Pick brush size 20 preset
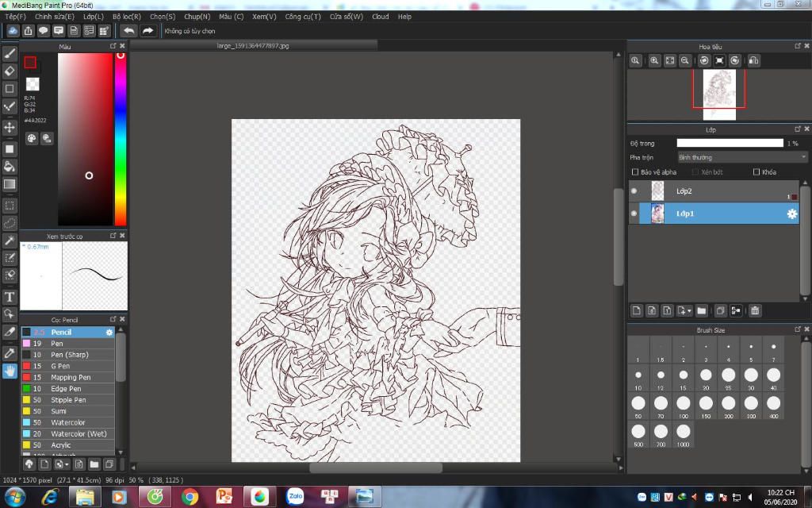This screenshot has height=508, width=812. click(x=706, y=379)
